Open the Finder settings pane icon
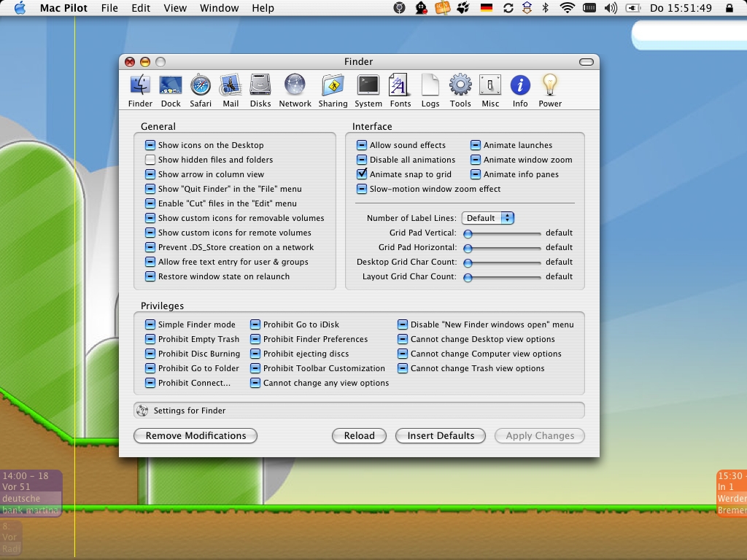 tap(140, 90)
